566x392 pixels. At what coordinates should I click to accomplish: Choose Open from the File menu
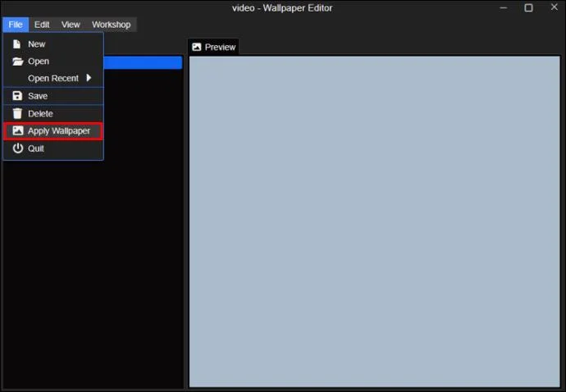(x=53, y=62)
